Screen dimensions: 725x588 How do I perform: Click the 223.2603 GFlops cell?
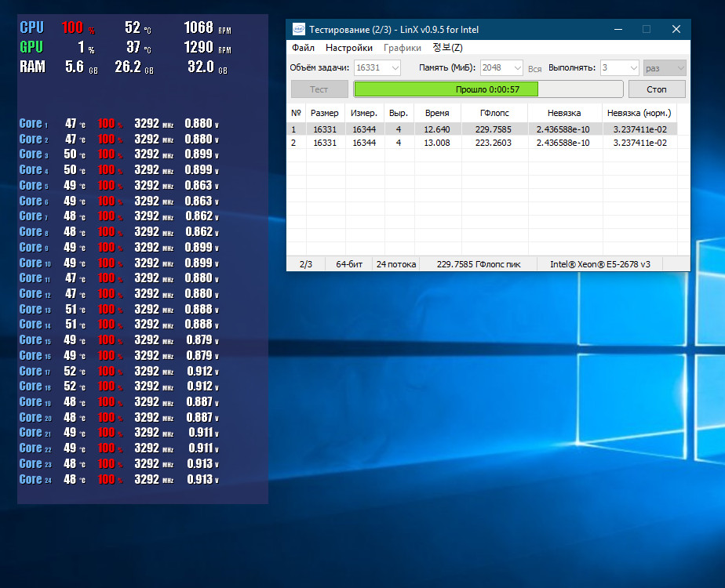tap(494, 143)
